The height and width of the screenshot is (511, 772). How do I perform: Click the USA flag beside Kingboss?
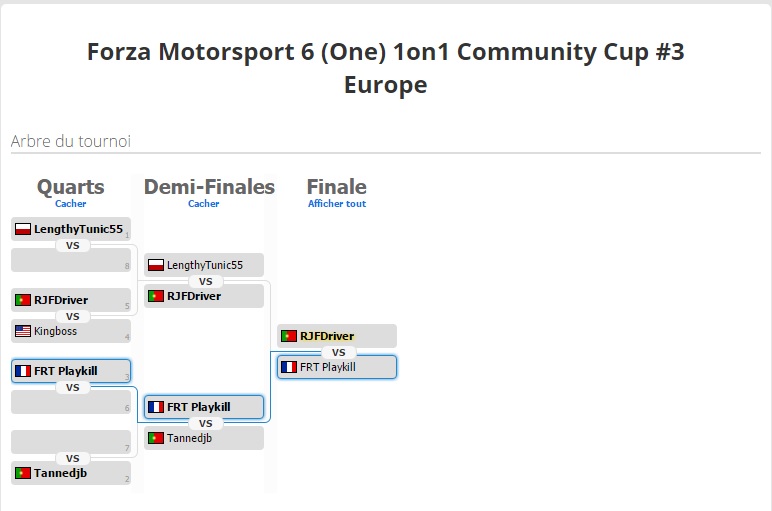[23, 331]
